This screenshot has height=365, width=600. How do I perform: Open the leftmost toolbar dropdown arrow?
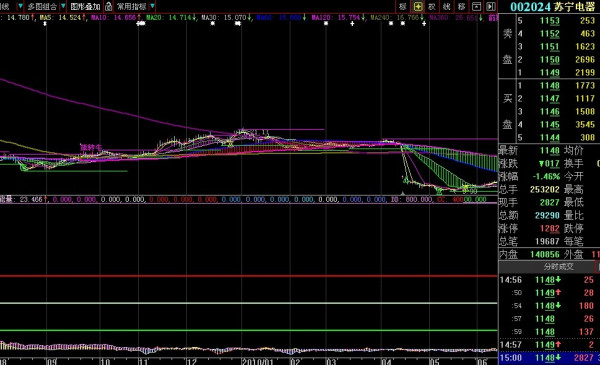[x=20, y=6]
